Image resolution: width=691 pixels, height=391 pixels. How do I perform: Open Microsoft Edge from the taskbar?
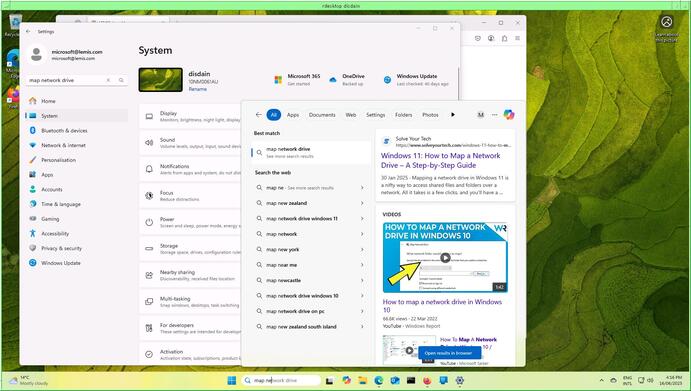(379, 380)
